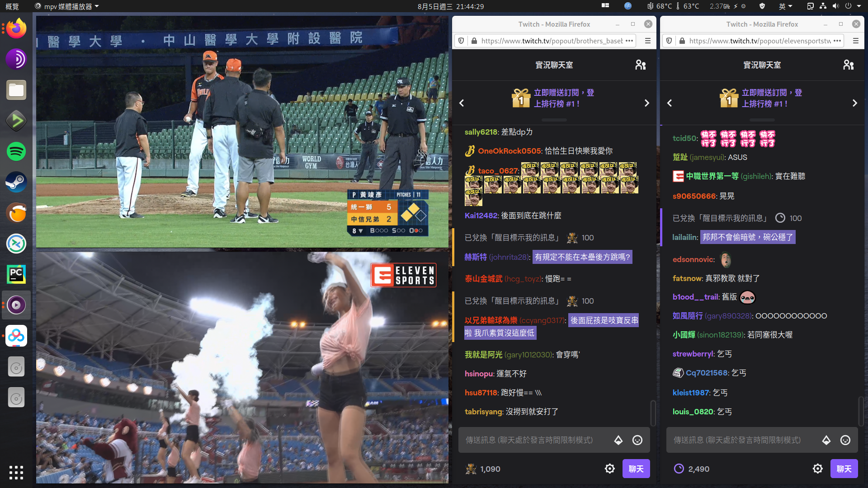Open tracking protection shield in brothers_baseball window

[x=461, y=41]
